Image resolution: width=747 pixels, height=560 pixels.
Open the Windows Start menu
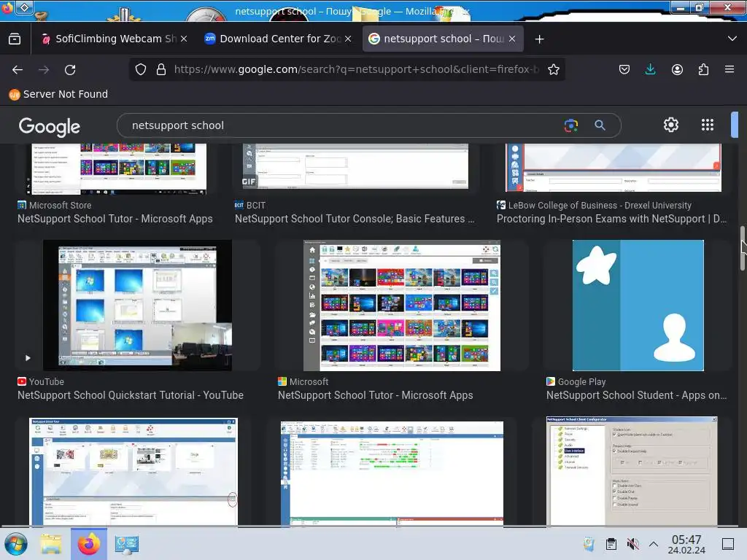pos(16,544)
